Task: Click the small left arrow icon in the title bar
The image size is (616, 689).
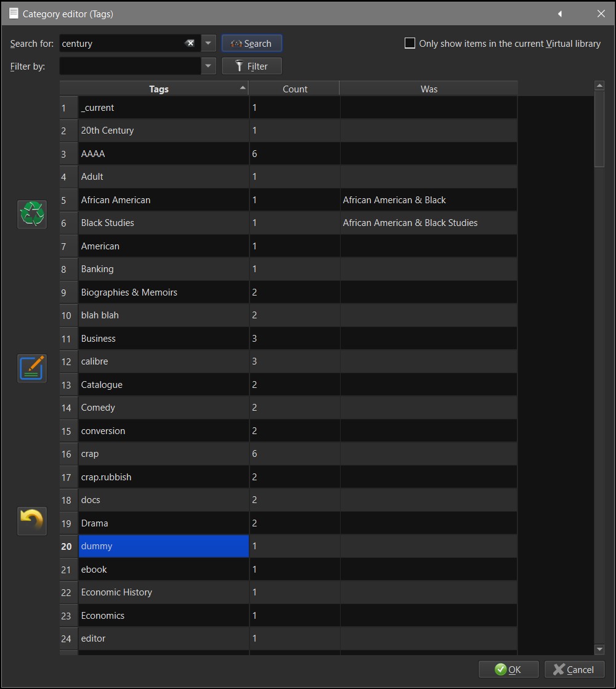Action: point(560,14)
